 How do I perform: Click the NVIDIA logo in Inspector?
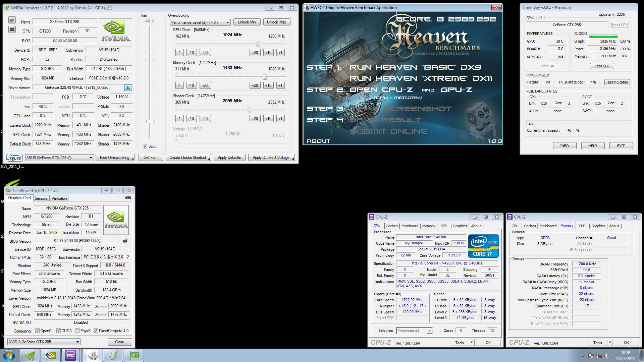[x=116, y=31]
